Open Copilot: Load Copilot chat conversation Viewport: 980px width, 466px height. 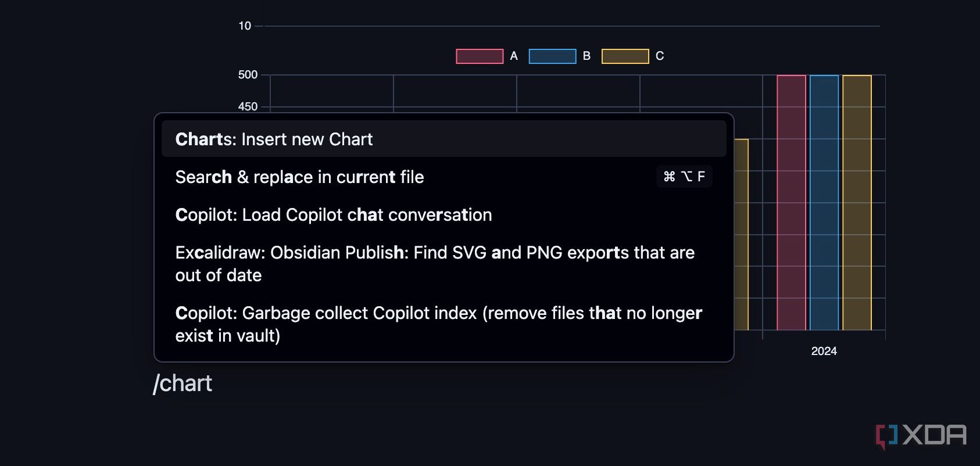[x=333, y=215]
